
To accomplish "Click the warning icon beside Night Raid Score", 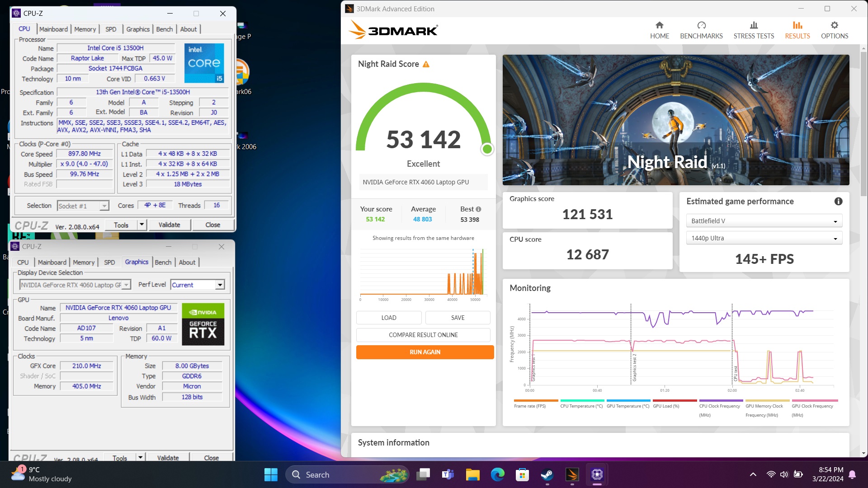I will (426, 64).
